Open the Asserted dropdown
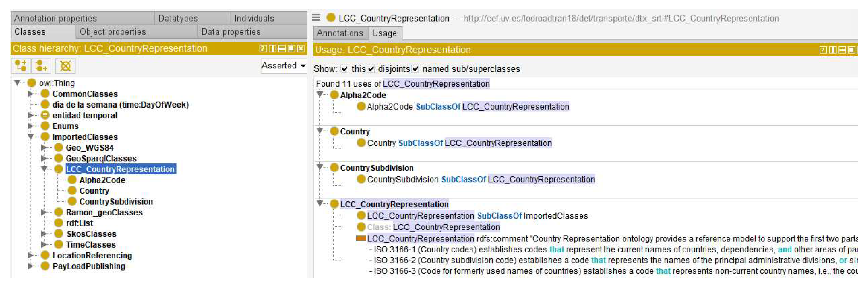The width and height of the screenshot is (868, 288). [283, 66]
